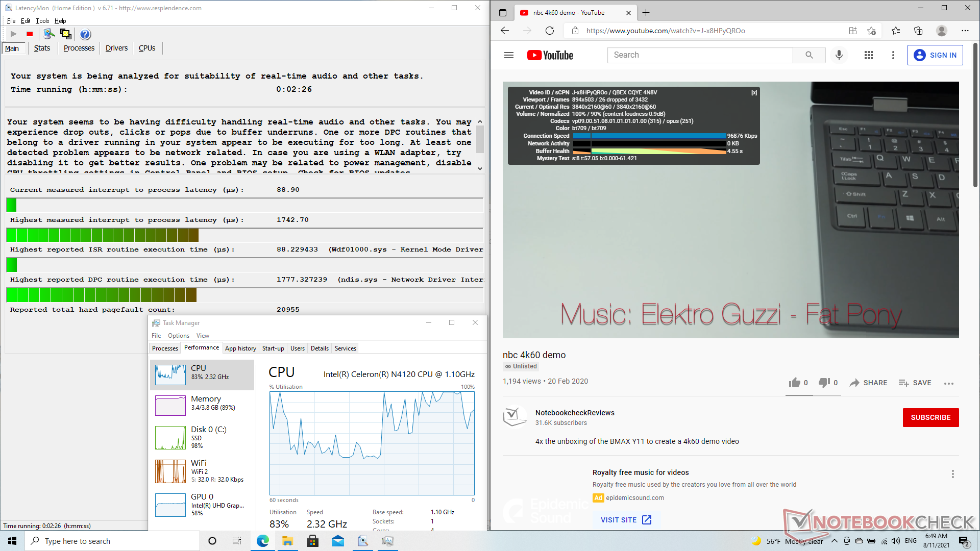
Task: Click the red Stop monitoring icon
Action: point(30,34)
